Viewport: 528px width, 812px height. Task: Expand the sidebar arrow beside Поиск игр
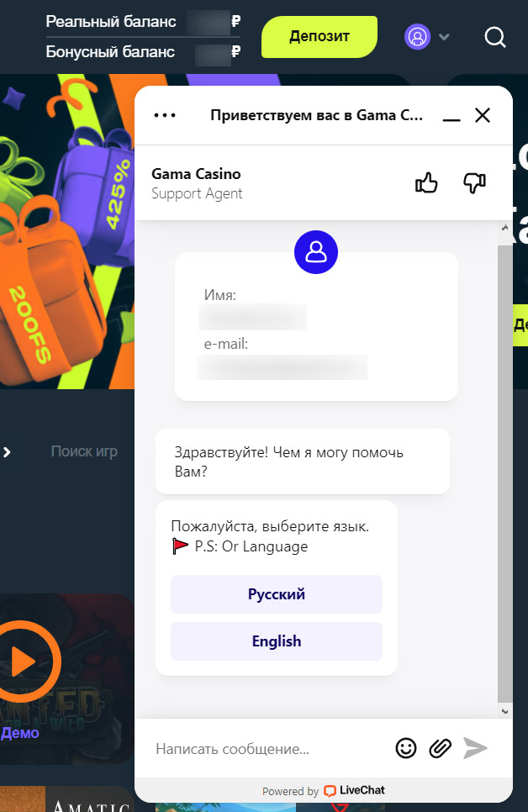pyautogui.click(x=7, y=452)
